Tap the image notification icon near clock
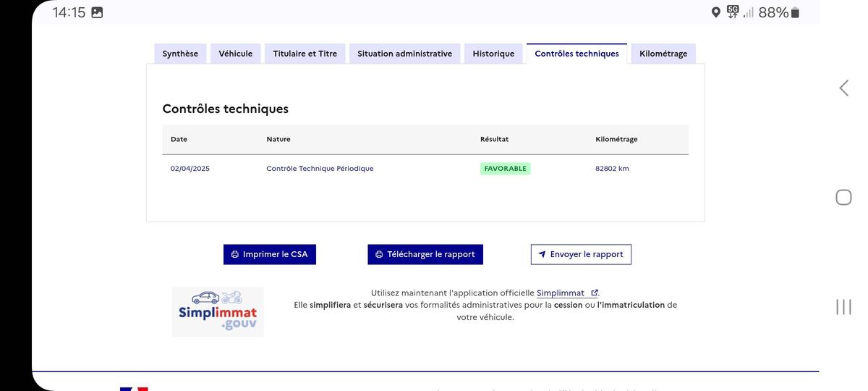Image resolution: width=868 pixels, height=391 pixels. [97, 12]
